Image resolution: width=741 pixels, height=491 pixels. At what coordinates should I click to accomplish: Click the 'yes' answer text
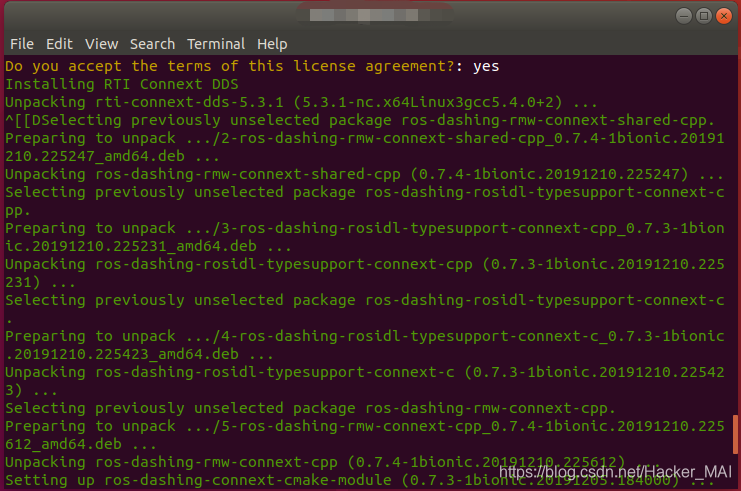pyautogui.click(x=486, y=66)
